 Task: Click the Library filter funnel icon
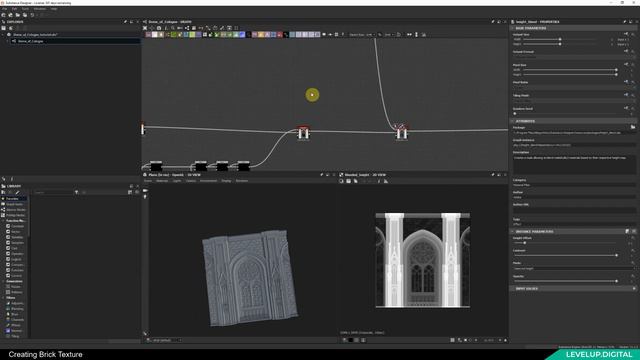tap(76, 192)
